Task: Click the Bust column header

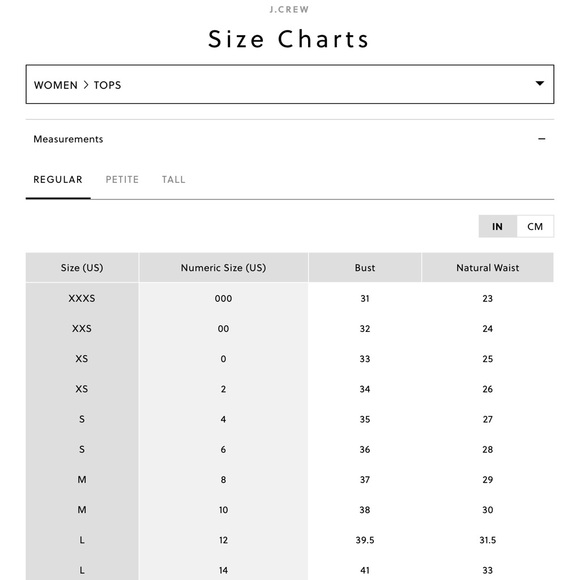Action: coord(365,268)
